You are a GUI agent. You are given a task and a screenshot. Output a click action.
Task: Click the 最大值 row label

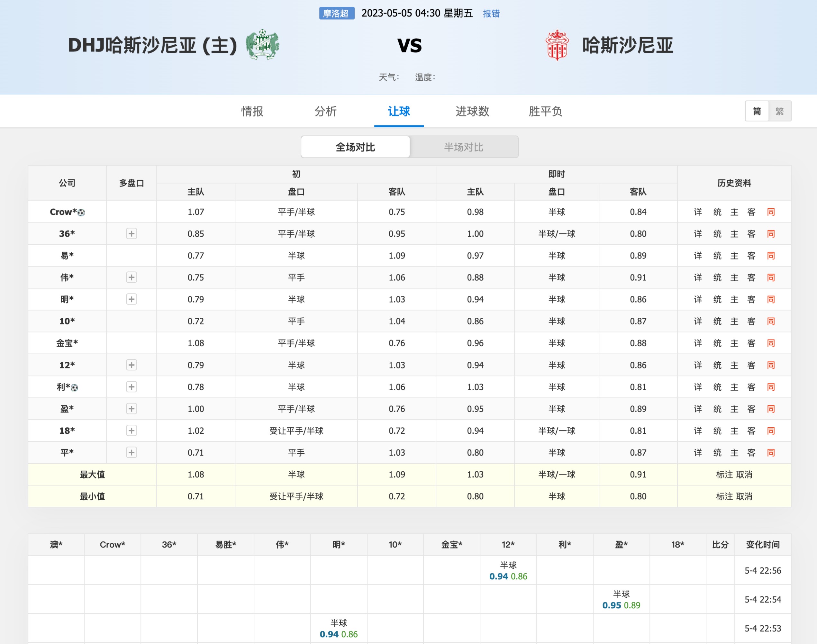tap(92, 474)
